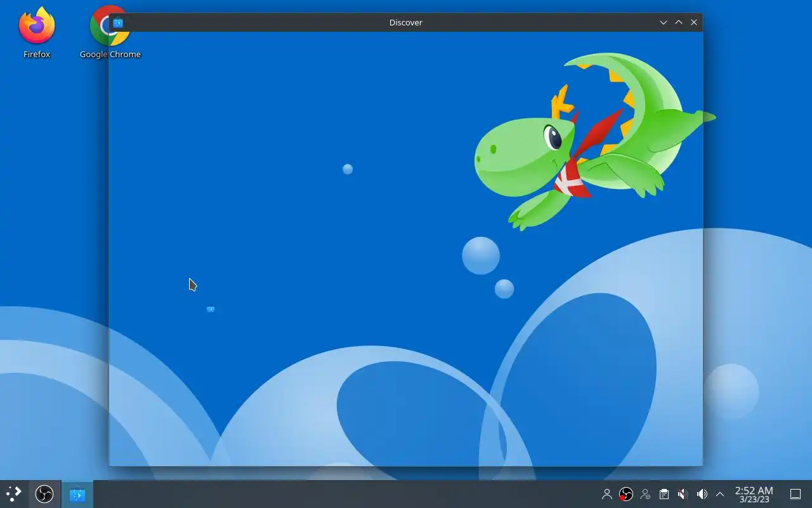Open the clipboard tray icon

click(664, 494)
